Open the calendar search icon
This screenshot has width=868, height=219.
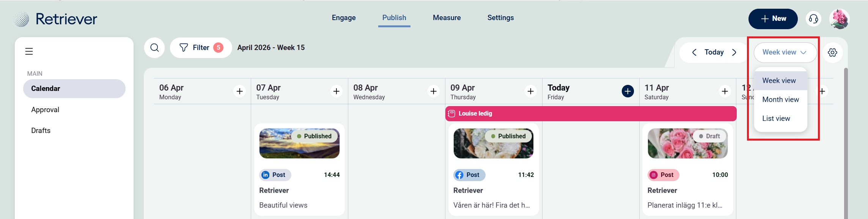[154, 48]
